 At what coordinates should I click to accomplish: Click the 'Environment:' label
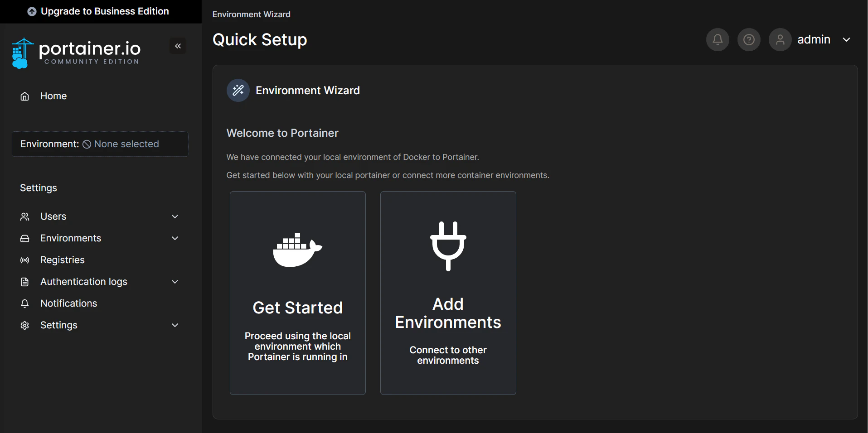tap(50, 144)
